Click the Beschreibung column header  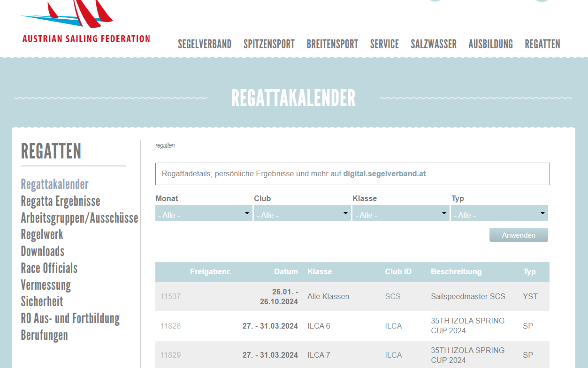click(x=456, y=271)
